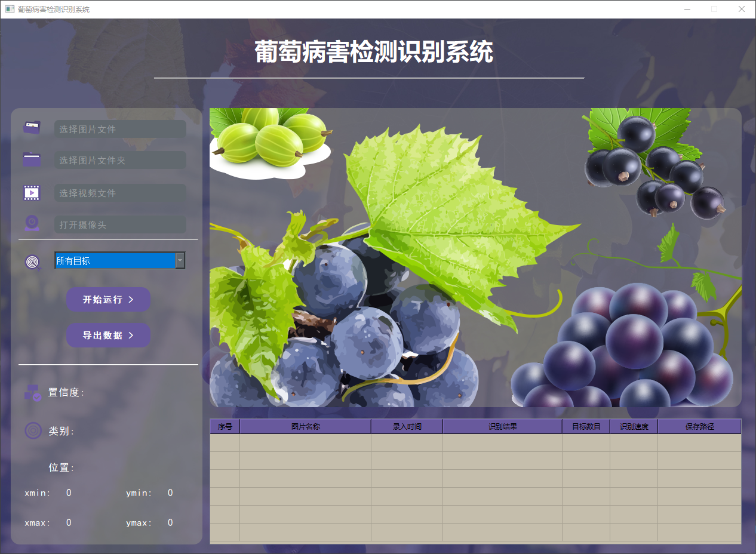Screen dimensions: 756x554
Task: Click the app icon in title bar
Action: coord(10,9)
